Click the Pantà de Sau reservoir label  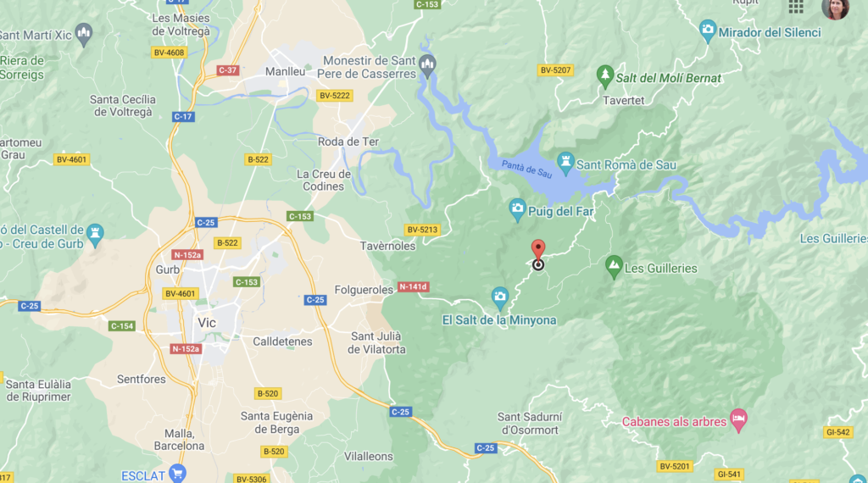coord(526,169)
